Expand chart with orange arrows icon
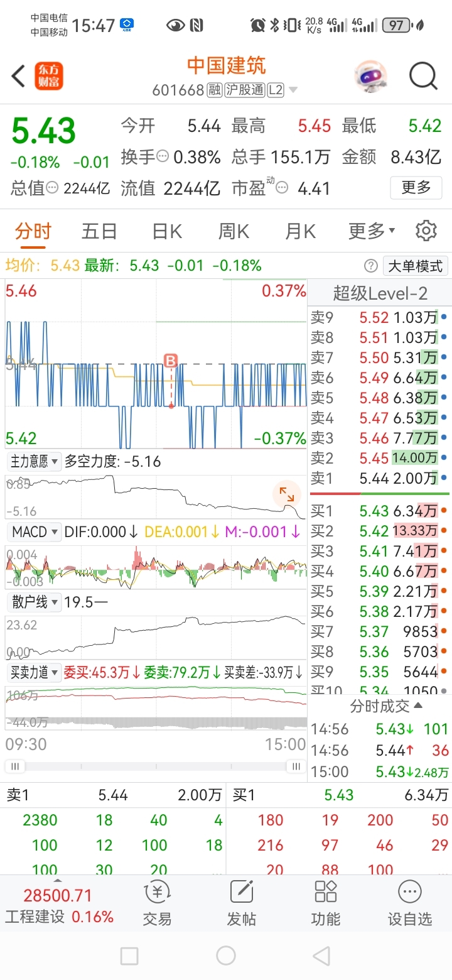 (x=287, y=494)
